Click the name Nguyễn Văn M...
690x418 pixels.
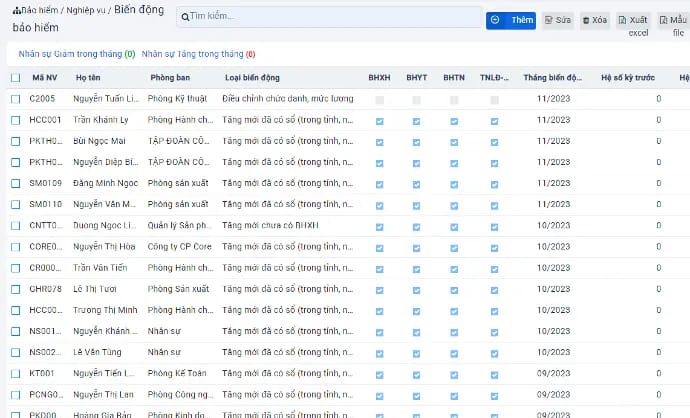click(104, 204)
